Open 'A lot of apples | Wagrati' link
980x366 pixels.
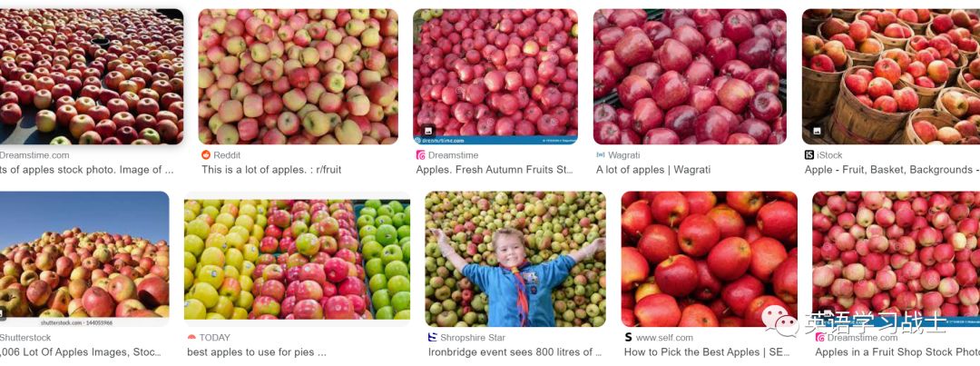653,170
